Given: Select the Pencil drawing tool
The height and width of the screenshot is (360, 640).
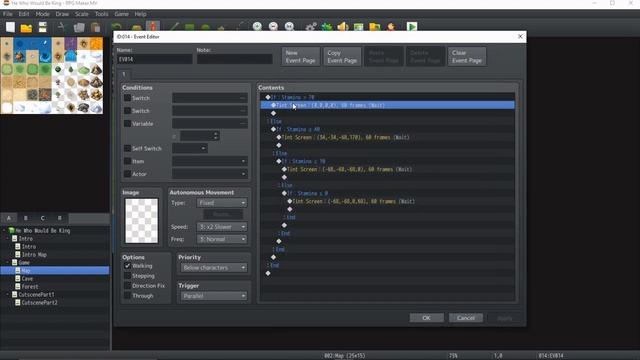Looking at the screenshot, I should coord(174,27).
